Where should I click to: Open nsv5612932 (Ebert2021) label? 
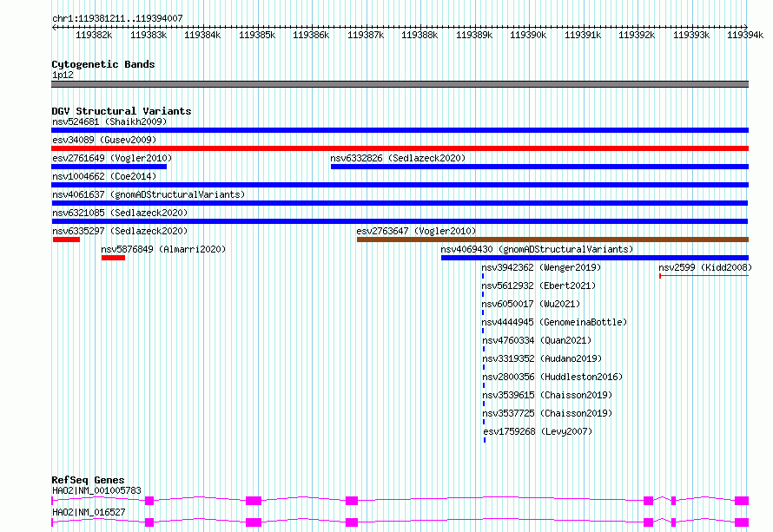[538, 286]
